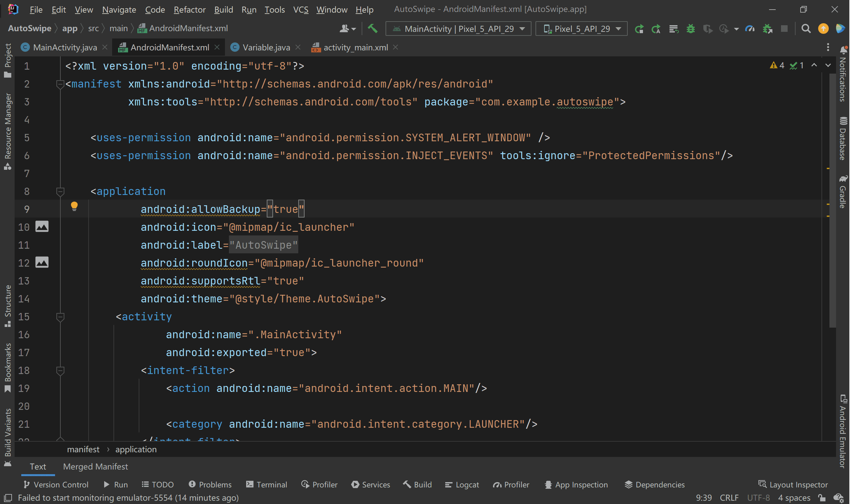Toggle the Build Variants panel

click(x=8, y=438)
